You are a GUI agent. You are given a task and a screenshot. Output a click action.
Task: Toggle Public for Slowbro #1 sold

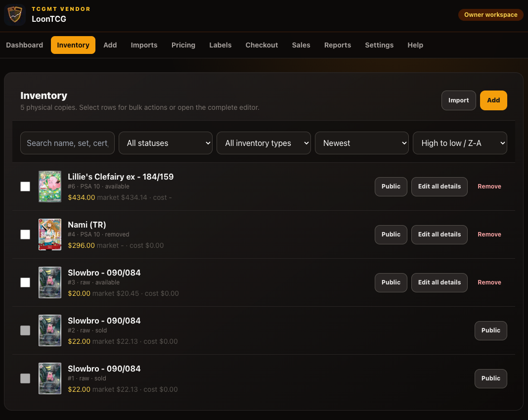[x=490, y=378]
